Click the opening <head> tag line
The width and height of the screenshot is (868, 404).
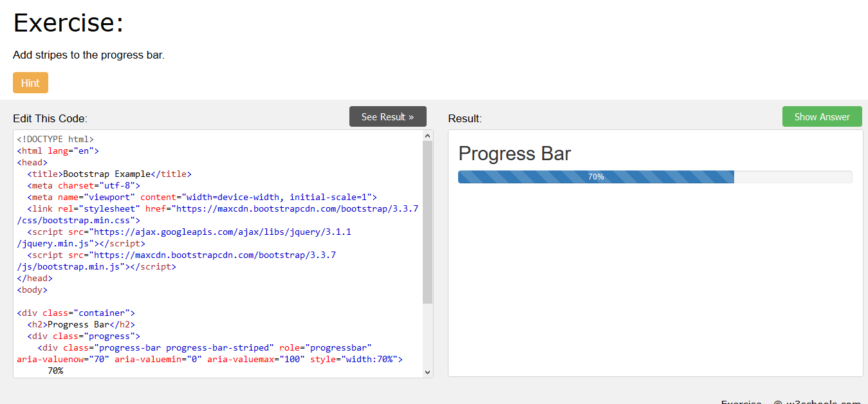point(32,162)
